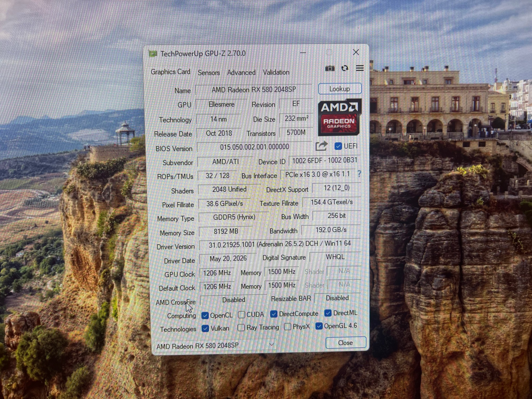
Task: Toggle the PhysX checkbox
Action: pos(288,327)
